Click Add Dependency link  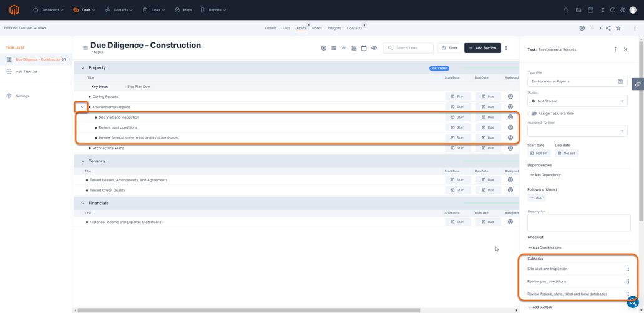pos(545,175)
